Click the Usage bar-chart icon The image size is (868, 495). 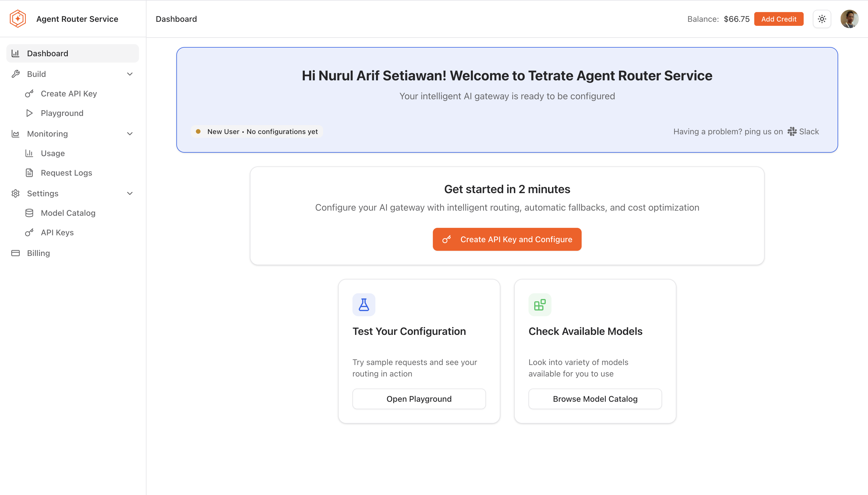click(29, 153)
